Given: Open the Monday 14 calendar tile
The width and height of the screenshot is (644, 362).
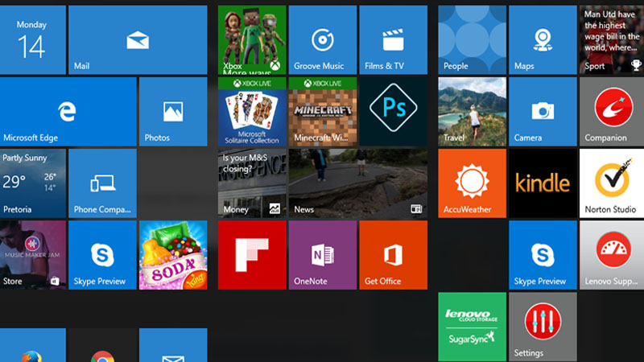Looking at the screenshot, I should [32, 39].
